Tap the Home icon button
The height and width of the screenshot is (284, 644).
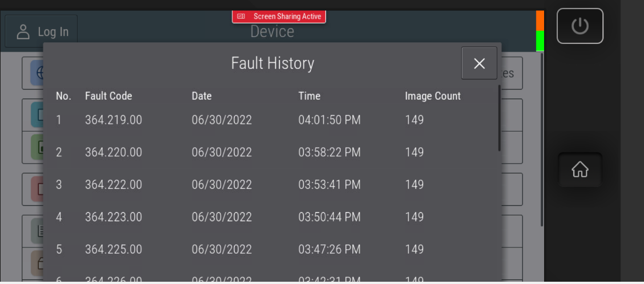[x=579, y=169]
